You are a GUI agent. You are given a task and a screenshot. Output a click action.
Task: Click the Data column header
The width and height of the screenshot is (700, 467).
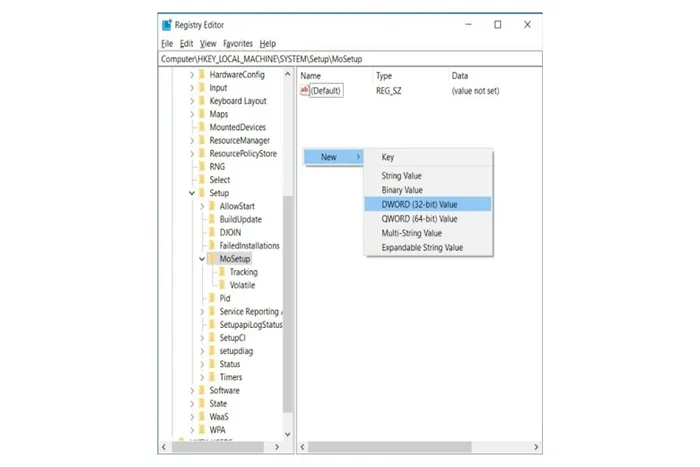point(460,76)
